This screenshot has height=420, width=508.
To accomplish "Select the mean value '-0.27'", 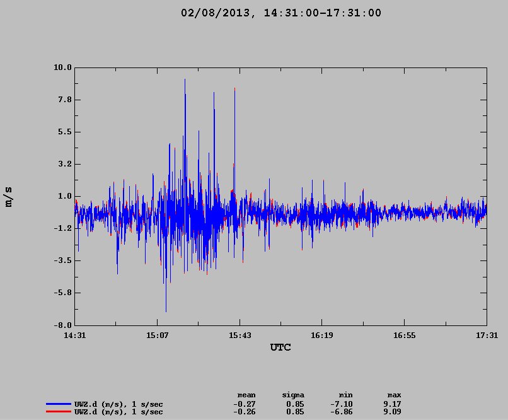I will click(x=245, y=404).
